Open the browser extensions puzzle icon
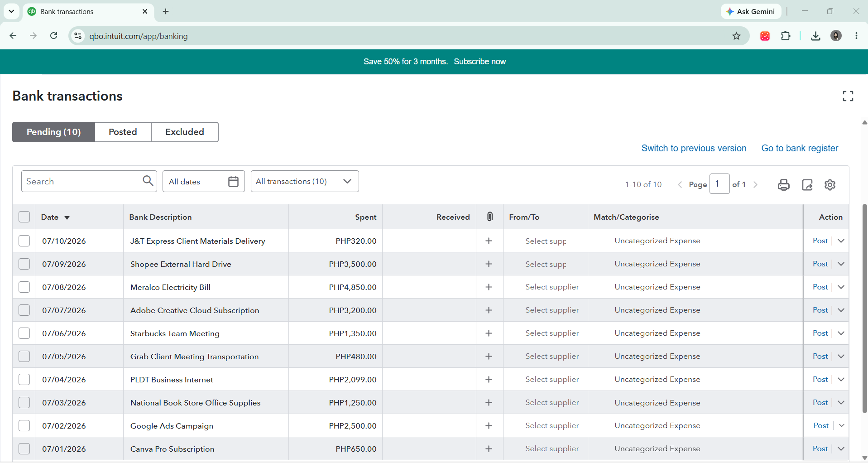Image resolution: width=868 pixels, height=463 pixels. pos(786,36)
